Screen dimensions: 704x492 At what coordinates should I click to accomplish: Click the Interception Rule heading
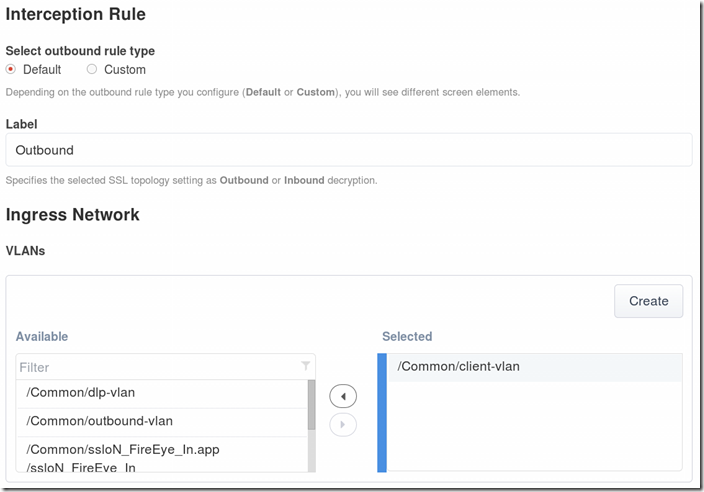pyautogui.click(x=76, y=15)
